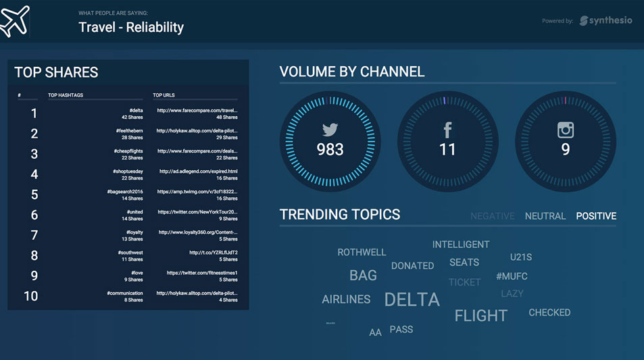Open the #feelthebern hashtag

129,130
